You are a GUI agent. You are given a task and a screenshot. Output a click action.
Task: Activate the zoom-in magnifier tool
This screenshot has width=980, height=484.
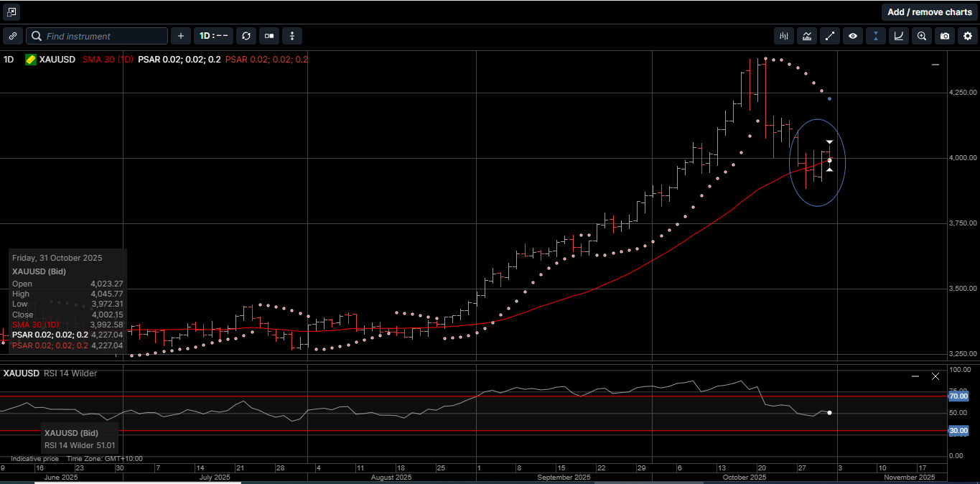point(921,36)
